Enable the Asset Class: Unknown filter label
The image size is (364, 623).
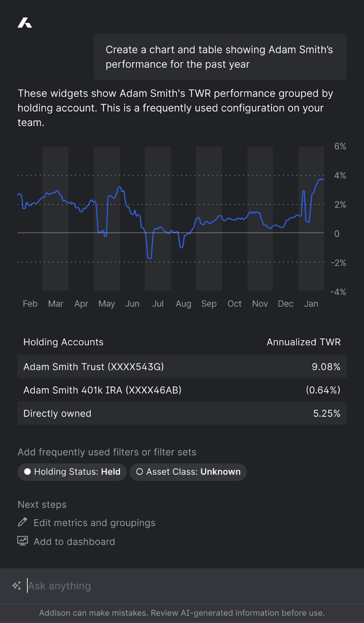(193, 472)
